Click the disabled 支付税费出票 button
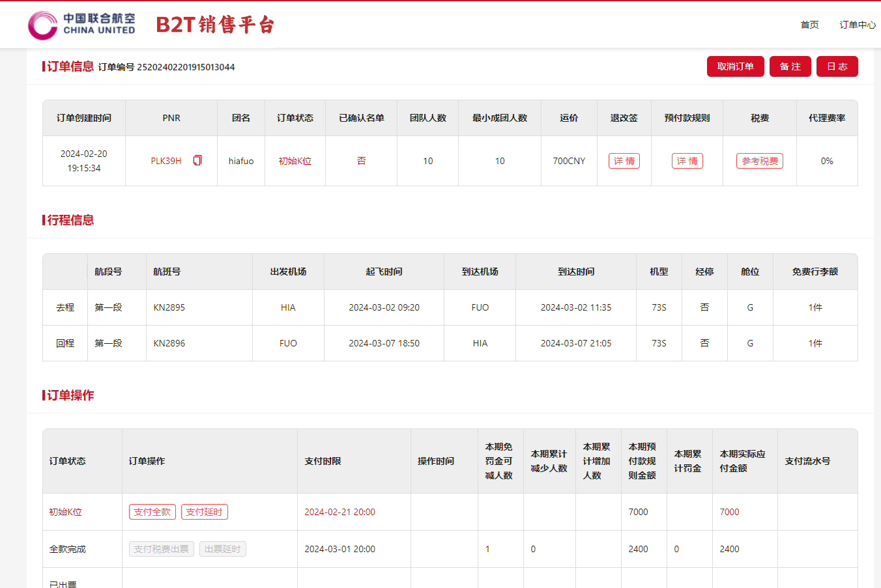The width and height of the screenshot is (881, 588). [x=161, y=549]
